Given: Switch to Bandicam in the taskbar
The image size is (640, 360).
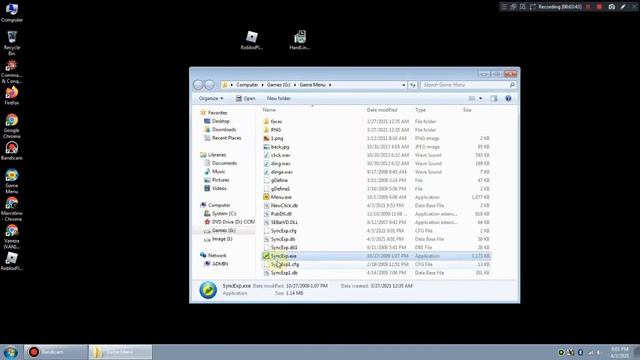Looking at the screenshot, I should coord(56,352).
